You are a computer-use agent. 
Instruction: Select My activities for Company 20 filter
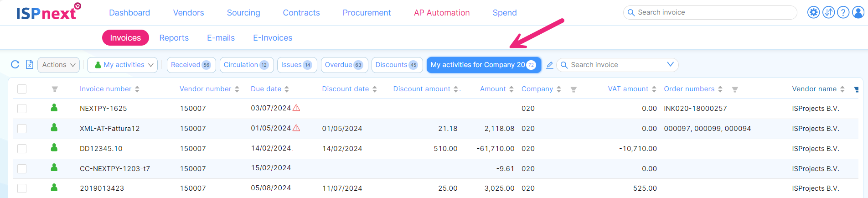[x=484, y=65]
